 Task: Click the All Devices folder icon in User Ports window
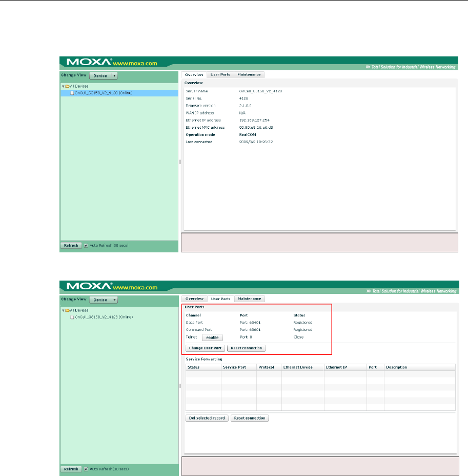[67, 310]
